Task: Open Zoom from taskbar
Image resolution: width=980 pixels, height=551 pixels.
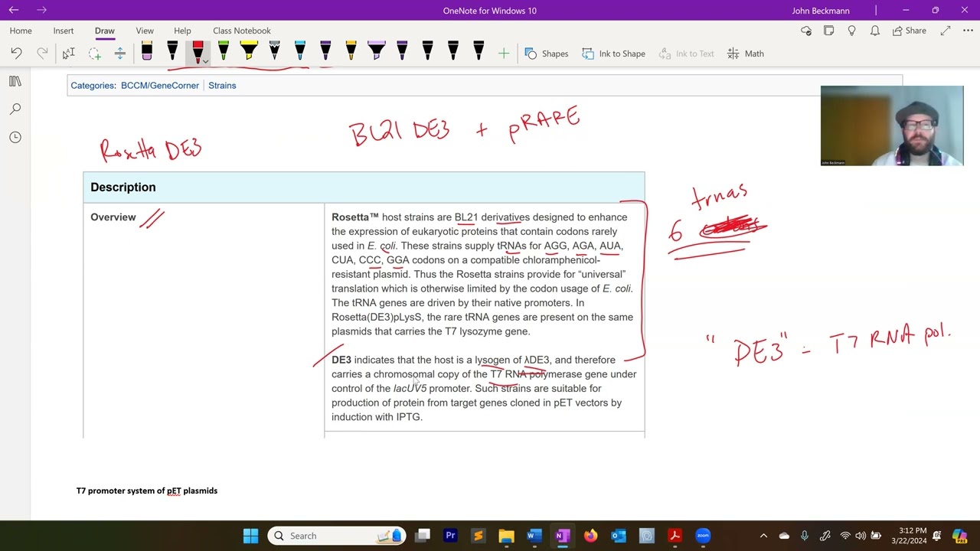Action: (703, 536)
